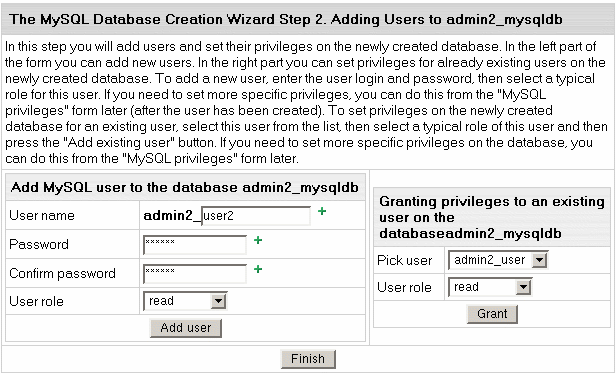
Task: Select the admin2_user value in Pick user
Action: pyautogui.click(x=490, y=260)
